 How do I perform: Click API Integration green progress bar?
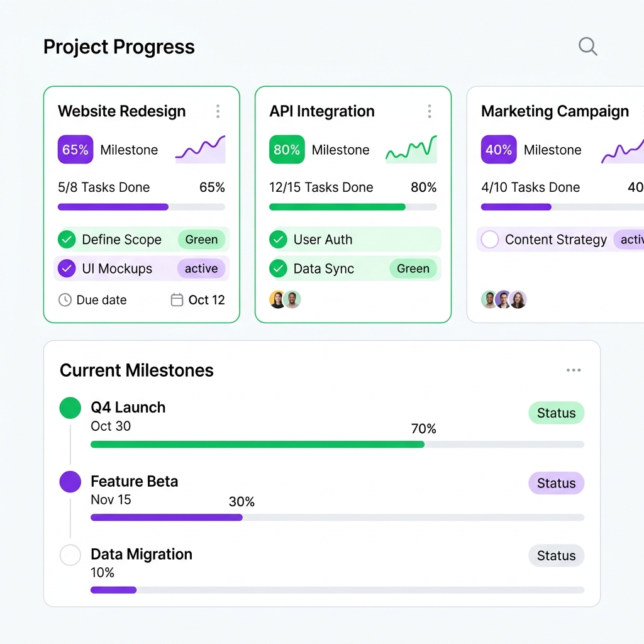pos(353,207)
